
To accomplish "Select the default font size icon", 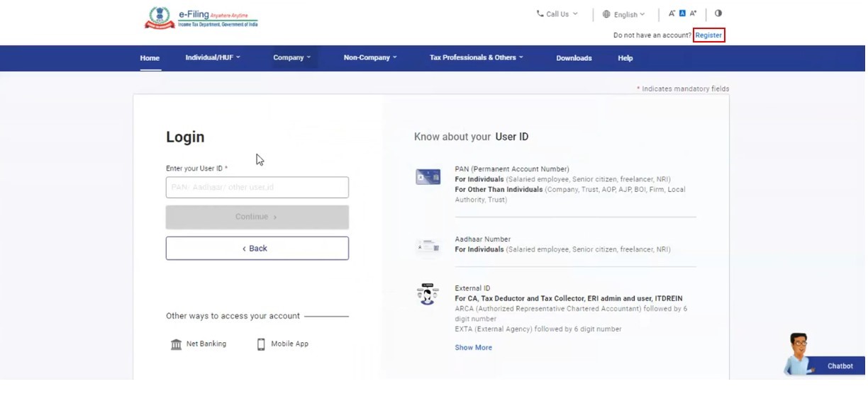I will (x=682, y=13).
